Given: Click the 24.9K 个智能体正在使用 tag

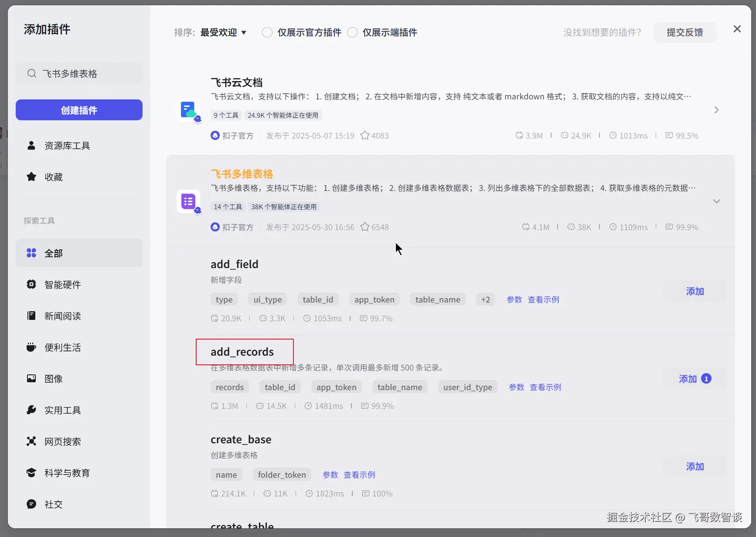Looking at the screenshot, I should coord(283,115).
